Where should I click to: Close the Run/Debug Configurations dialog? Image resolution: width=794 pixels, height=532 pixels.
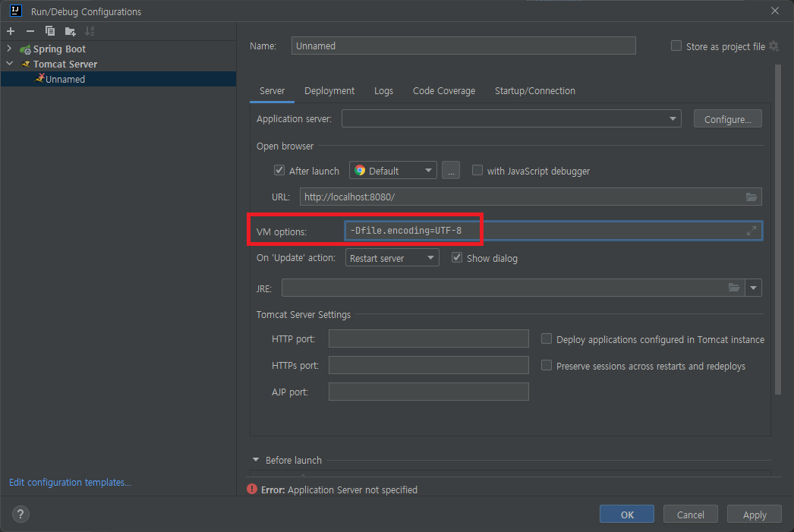click(775, 11)
